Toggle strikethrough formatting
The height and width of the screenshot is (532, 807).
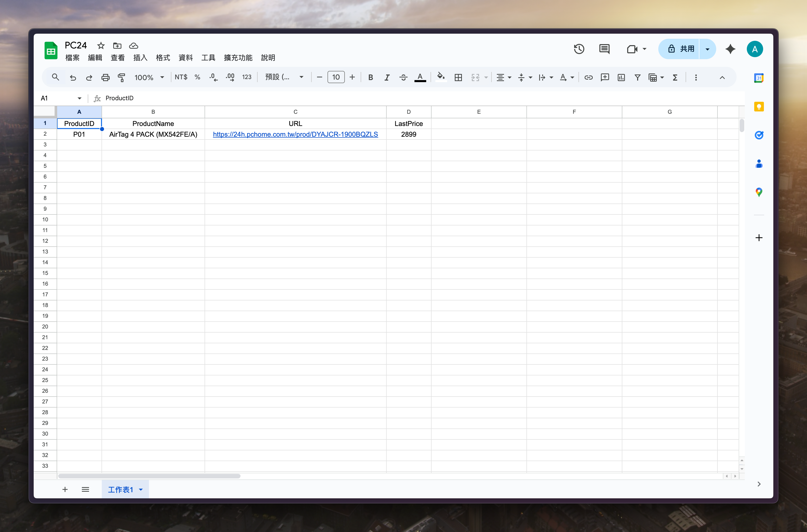[403, 77]
